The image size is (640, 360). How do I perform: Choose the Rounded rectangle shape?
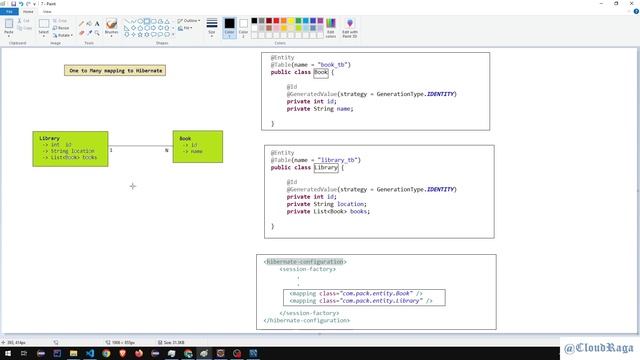click(154, 21)
